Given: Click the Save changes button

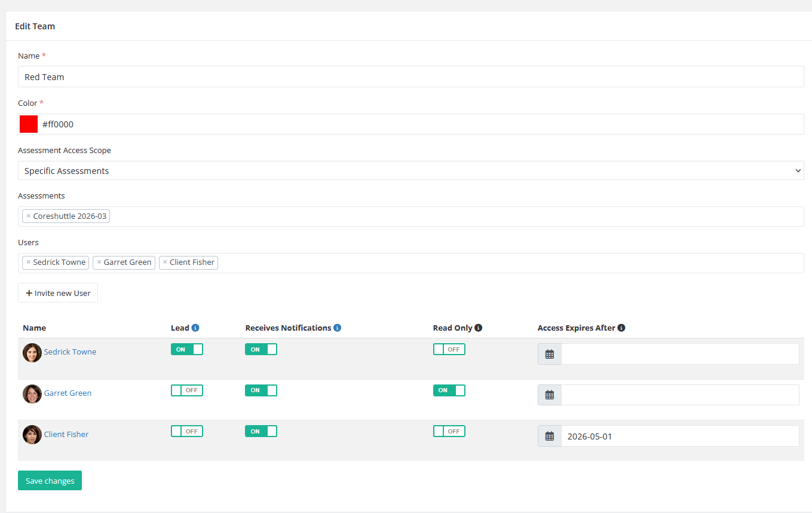Looking at the screenshot, I should pyautogui.click(x=50, y=480).
